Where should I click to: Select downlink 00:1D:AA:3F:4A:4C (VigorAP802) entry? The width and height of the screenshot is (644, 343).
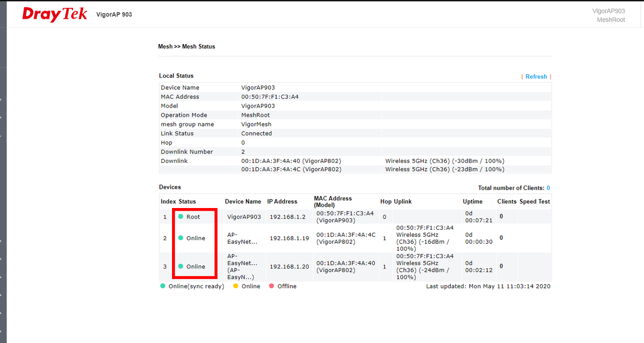coord(291,169)
